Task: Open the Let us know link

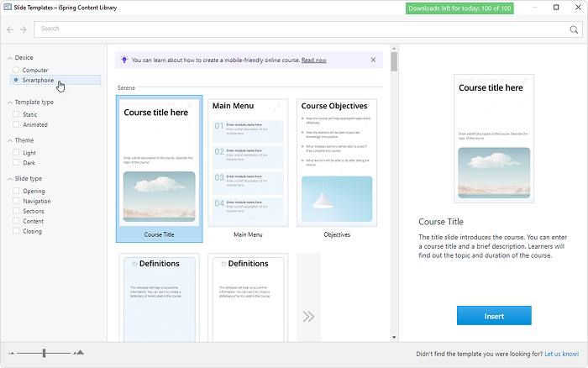Action: tap(561, 354)
